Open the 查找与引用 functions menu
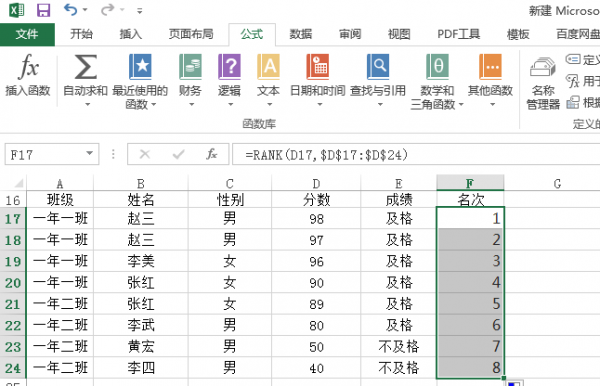The width and height of the screenshot is (600, 386). point(378,80)
